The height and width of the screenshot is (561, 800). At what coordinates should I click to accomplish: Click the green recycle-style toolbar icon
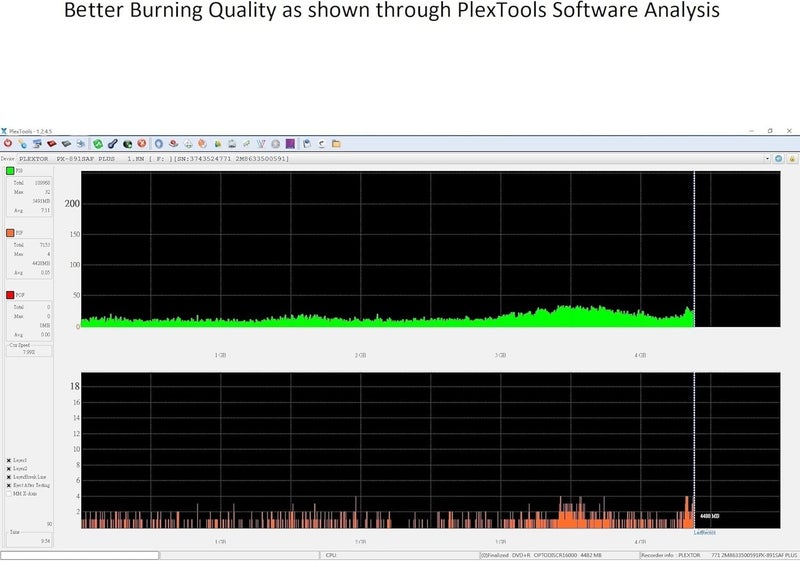click(98, 144)
